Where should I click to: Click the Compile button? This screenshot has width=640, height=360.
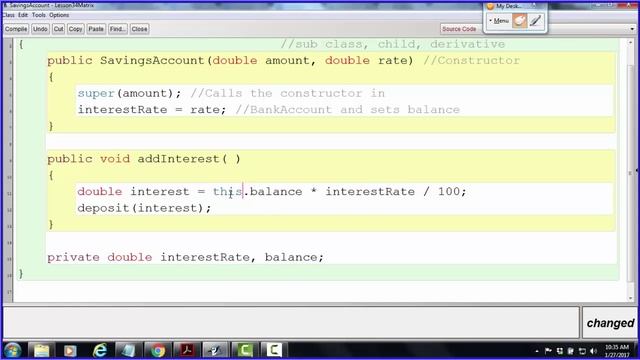(16, 29)
